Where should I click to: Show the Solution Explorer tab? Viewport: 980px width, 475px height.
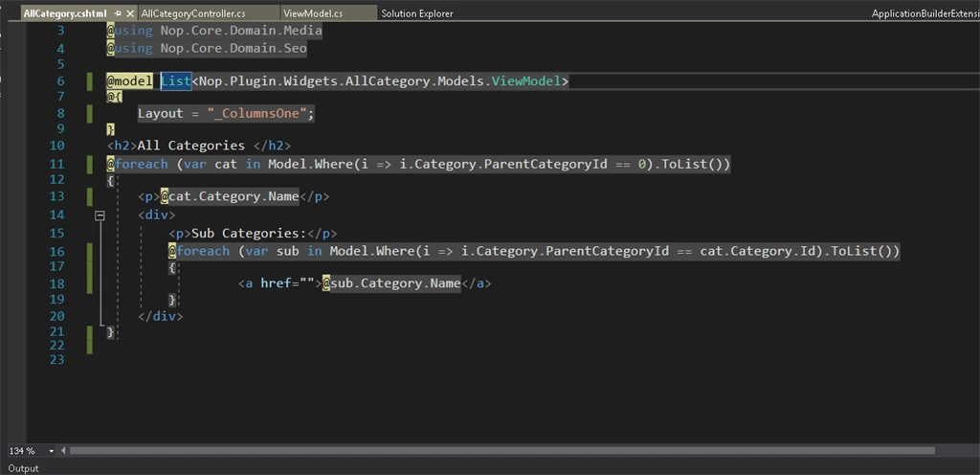tap(417, 13)
